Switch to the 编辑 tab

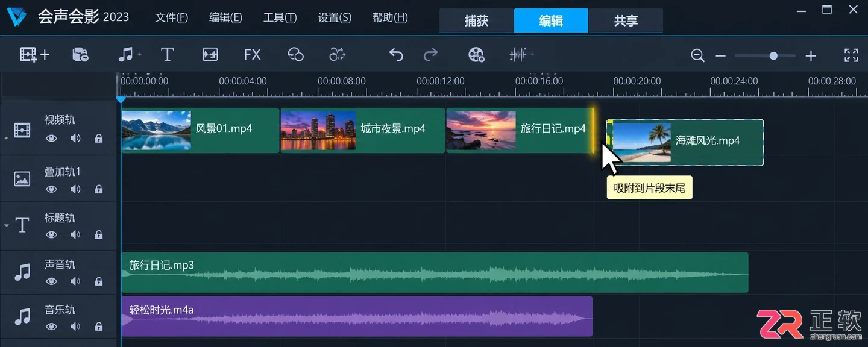(551, 20)
